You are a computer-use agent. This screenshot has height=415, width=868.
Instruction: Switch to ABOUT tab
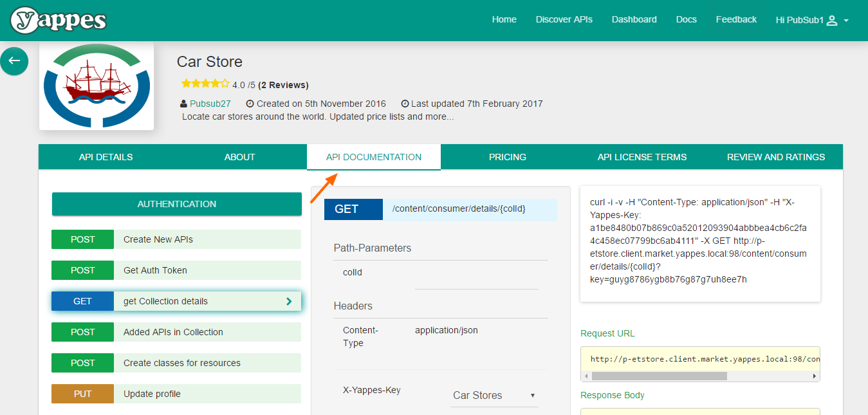[240, 157]
